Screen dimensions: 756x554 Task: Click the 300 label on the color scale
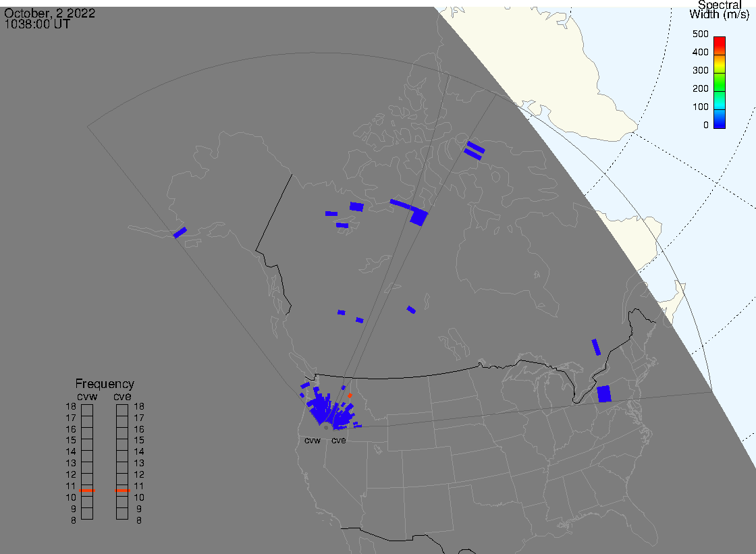coord(700,70)
